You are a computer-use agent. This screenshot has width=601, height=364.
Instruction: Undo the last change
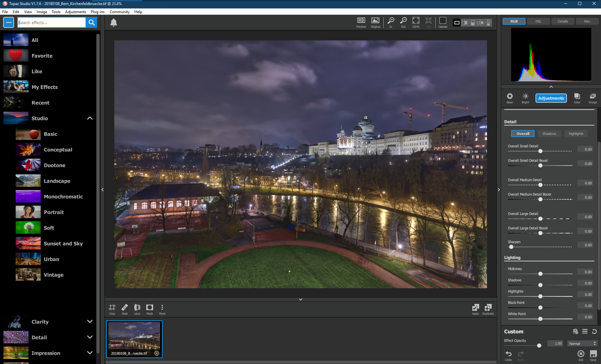click(x=509, y=356)
